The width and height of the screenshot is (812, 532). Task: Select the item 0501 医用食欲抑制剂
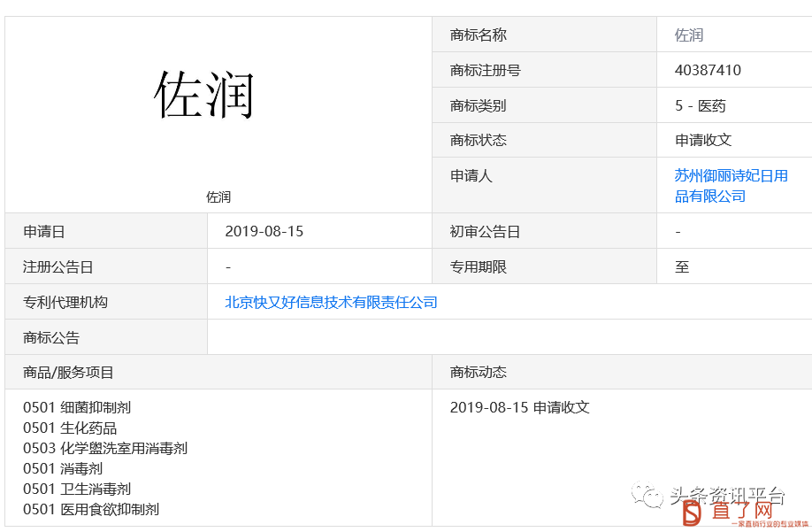pos(90,509)
